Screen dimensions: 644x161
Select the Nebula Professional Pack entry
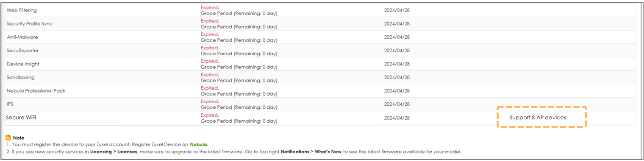coord(36,91)
